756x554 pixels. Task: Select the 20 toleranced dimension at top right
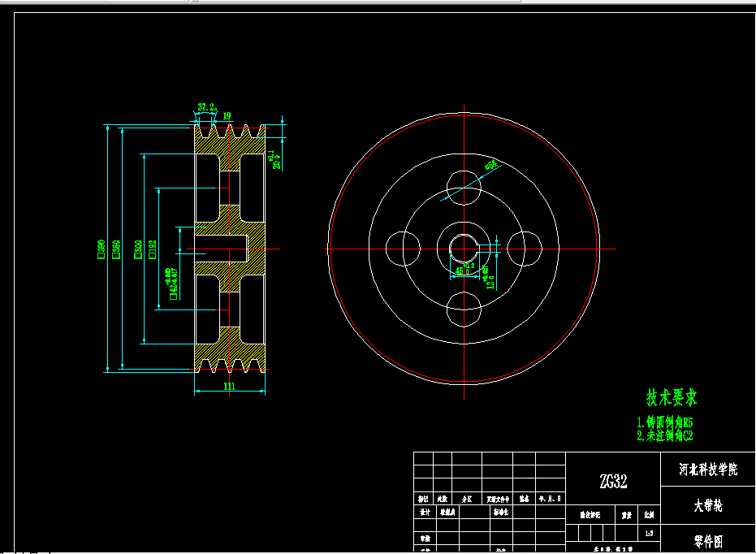(x=274, y=159)
